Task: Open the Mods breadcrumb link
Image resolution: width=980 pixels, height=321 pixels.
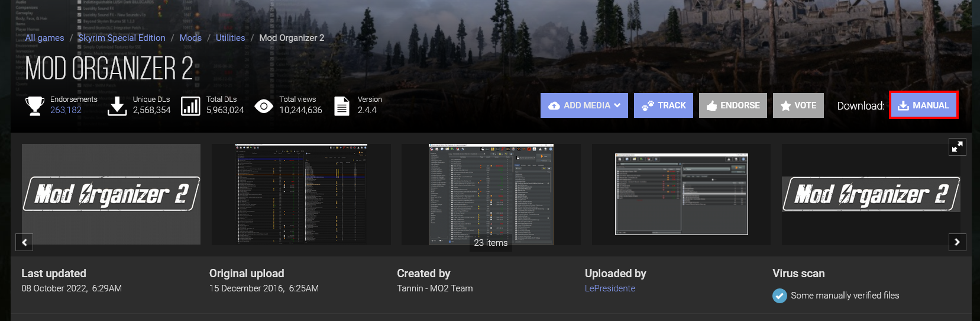Action: tap(190, 38)
